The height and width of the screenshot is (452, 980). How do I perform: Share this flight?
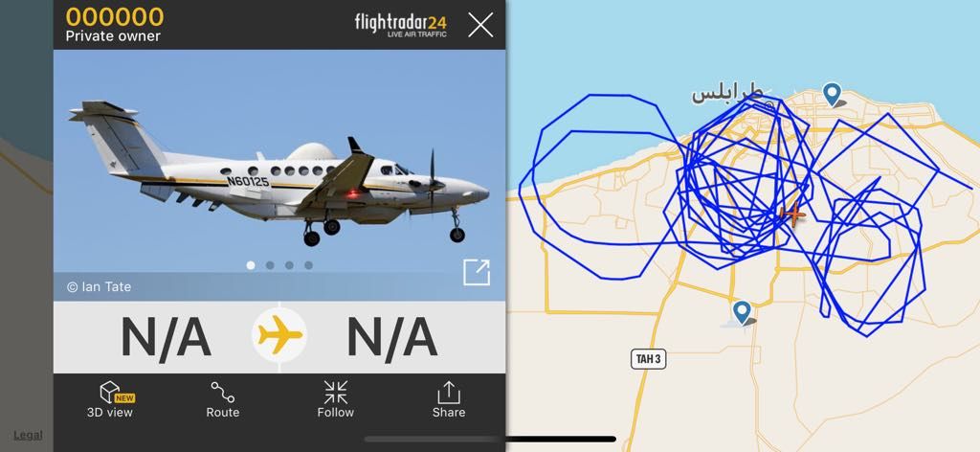(x=448, y=399)
